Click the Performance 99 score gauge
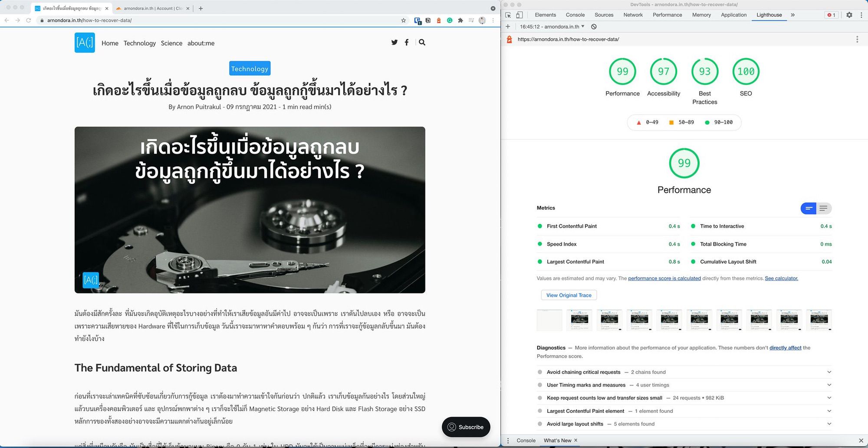This screenshot has width=868, height=448. (622, 72)
